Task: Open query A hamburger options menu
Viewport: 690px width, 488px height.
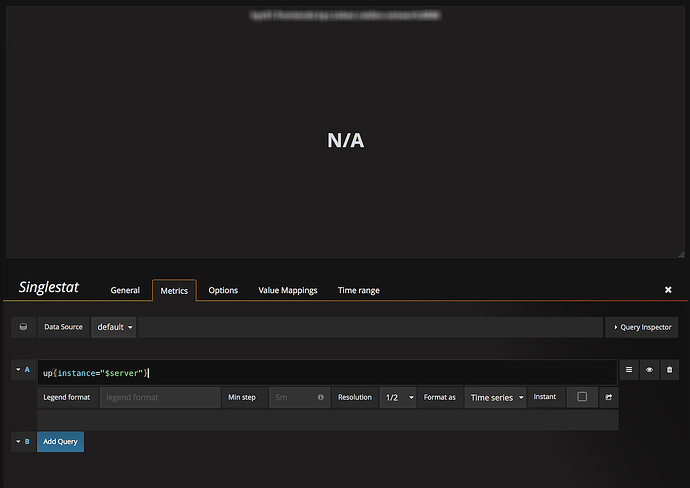Action: click(x=629, y=370)
